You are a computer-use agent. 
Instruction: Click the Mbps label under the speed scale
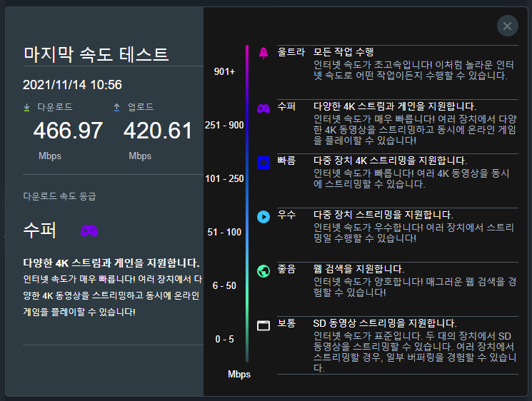tap(239, 374)
